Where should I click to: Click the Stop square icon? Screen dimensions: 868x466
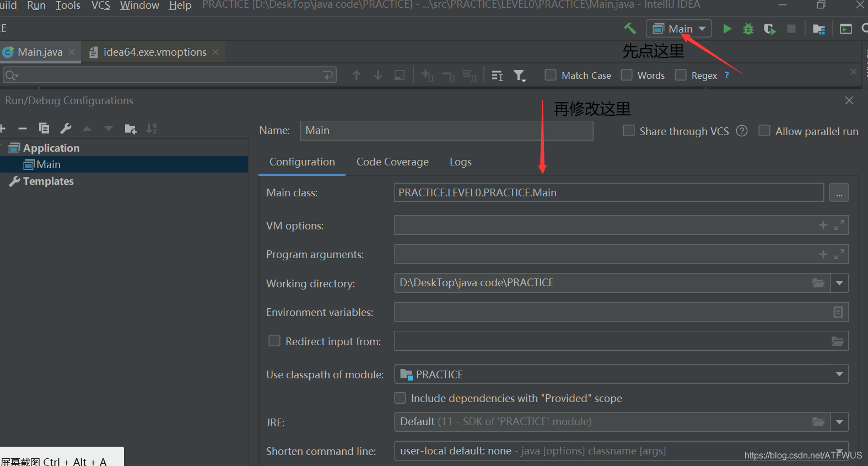coord(791,29)
